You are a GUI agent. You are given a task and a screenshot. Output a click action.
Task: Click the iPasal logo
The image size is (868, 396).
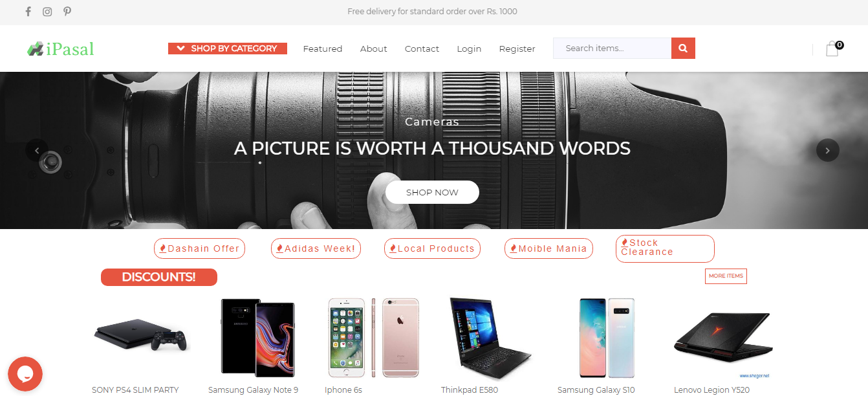61,49
